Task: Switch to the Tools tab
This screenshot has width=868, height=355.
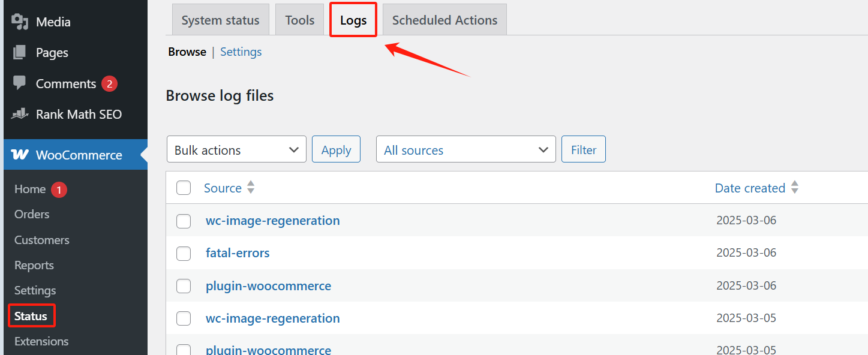Action: (300, 20)
